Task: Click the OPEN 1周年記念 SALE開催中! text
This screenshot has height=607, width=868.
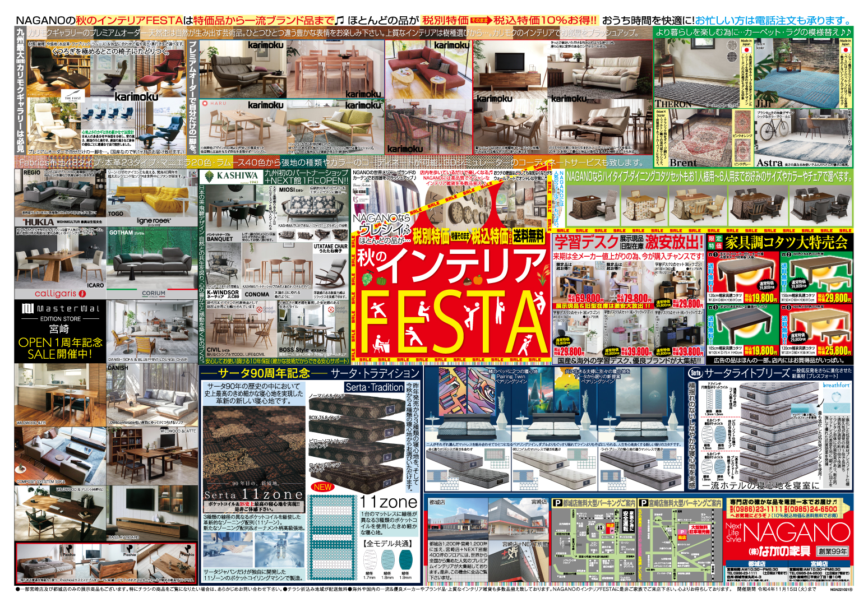Action: click(x=60, y=348)
